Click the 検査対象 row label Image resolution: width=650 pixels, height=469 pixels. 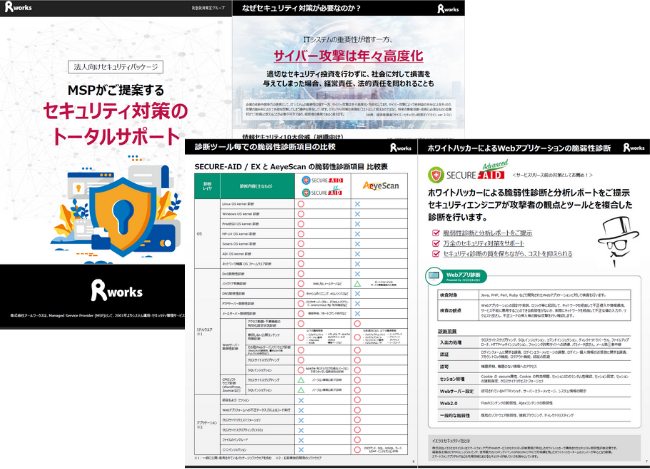coord(449,295)
